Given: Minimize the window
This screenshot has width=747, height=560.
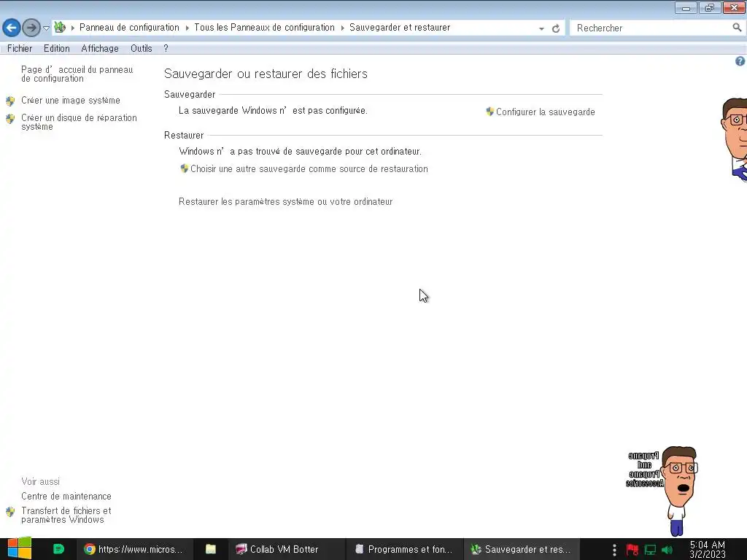Looking at the screenshot, I should (686, 7).
